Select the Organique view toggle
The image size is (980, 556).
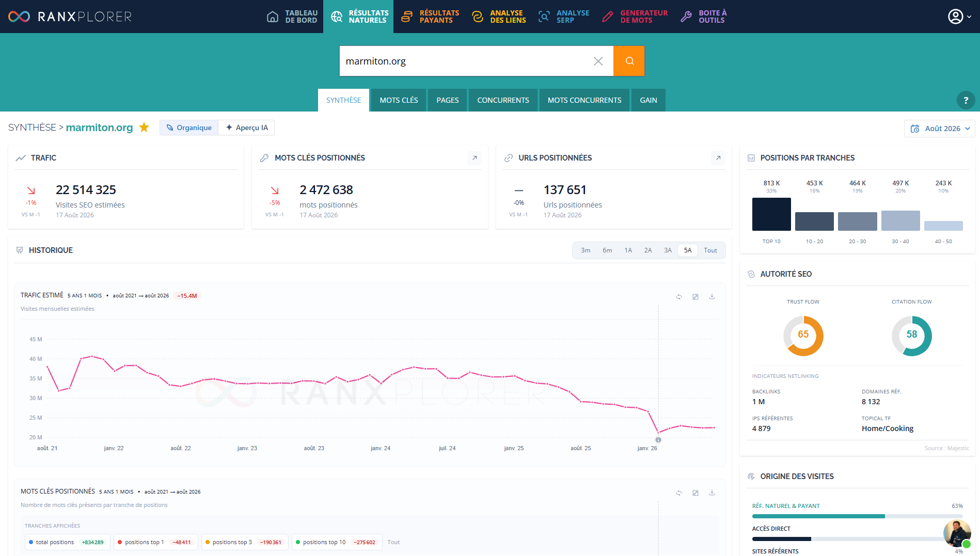tap(189, 128)
